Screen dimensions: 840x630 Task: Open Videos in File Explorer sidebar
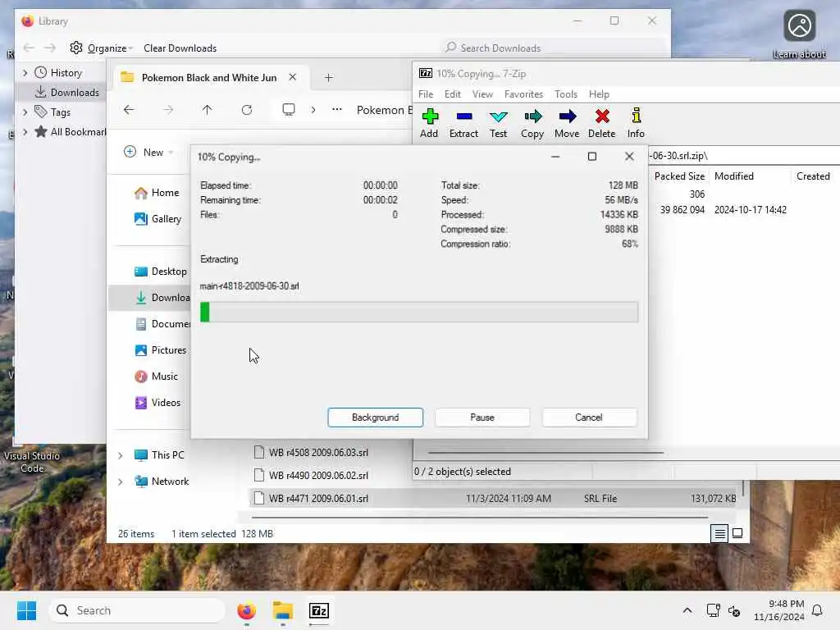point(158,403)
